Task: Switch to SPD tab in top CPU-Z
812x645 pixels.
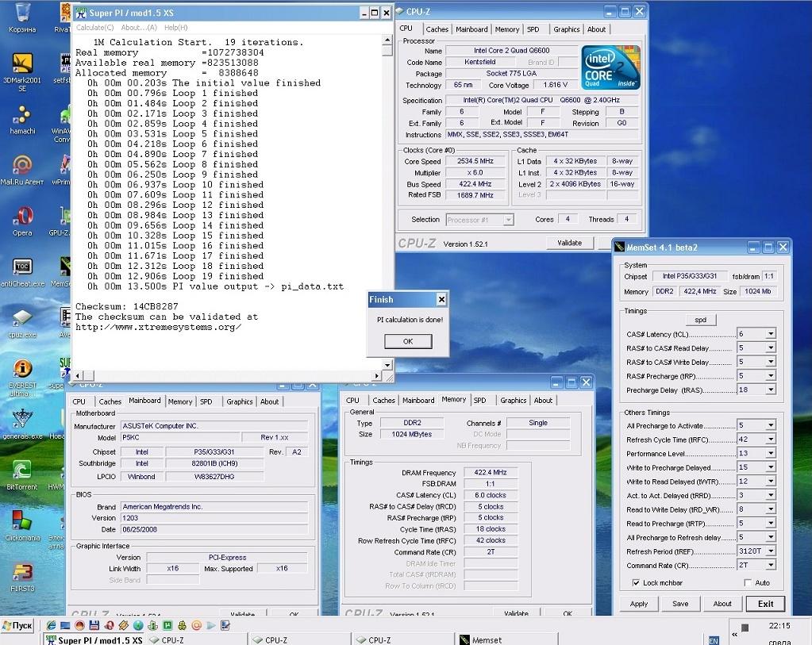Action: (533, 29)
